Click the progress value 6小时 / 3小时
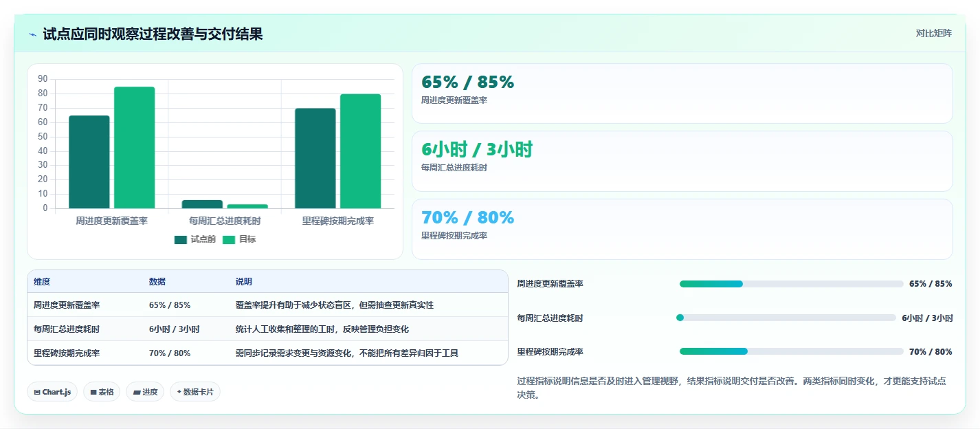This screenshot has height=429, width=980. click(x=928, y=318)
